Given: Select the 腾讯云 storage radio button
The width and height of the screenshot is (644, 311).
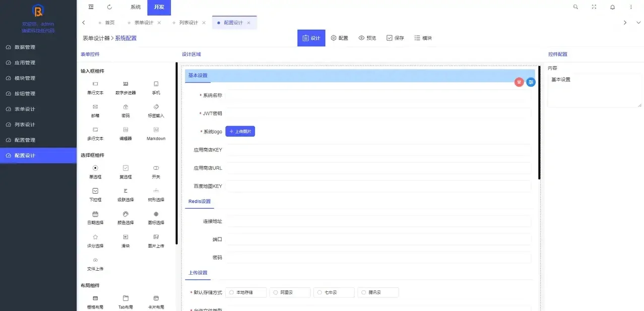Looking at the screenshot, I should (362, 292).
